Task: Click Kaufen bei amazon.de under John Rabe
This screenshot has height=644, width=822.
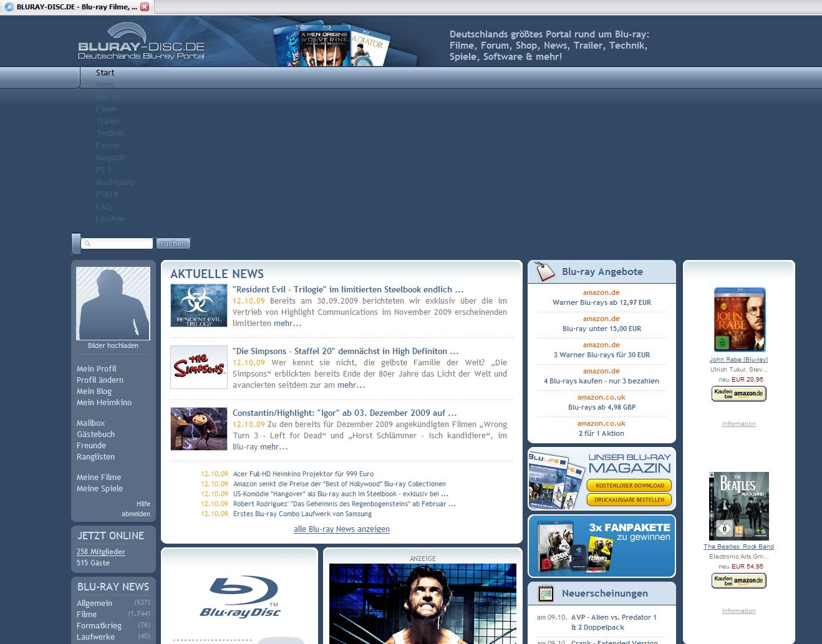Action: coord(738,393)
